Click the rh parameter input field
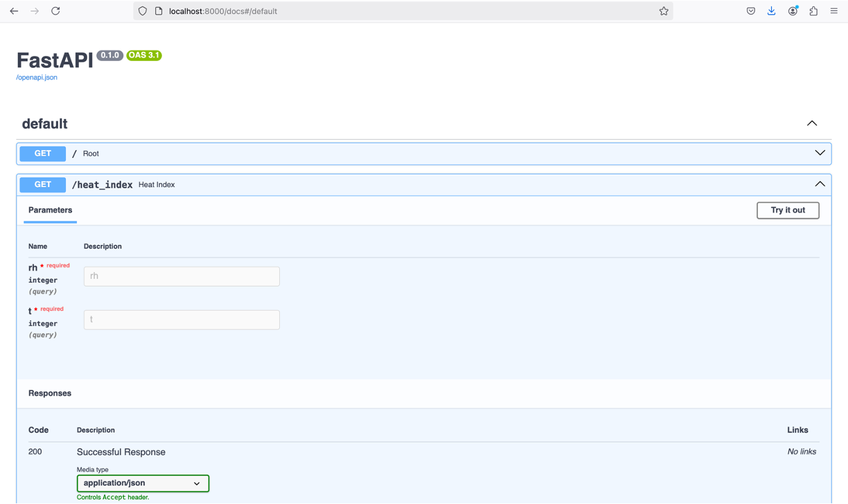Screen dimensions: 848x504 point(182,276)
